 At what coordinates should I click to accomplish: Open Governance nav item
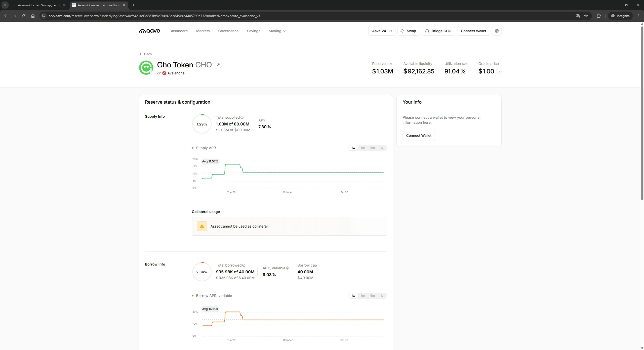click(228, 31)
